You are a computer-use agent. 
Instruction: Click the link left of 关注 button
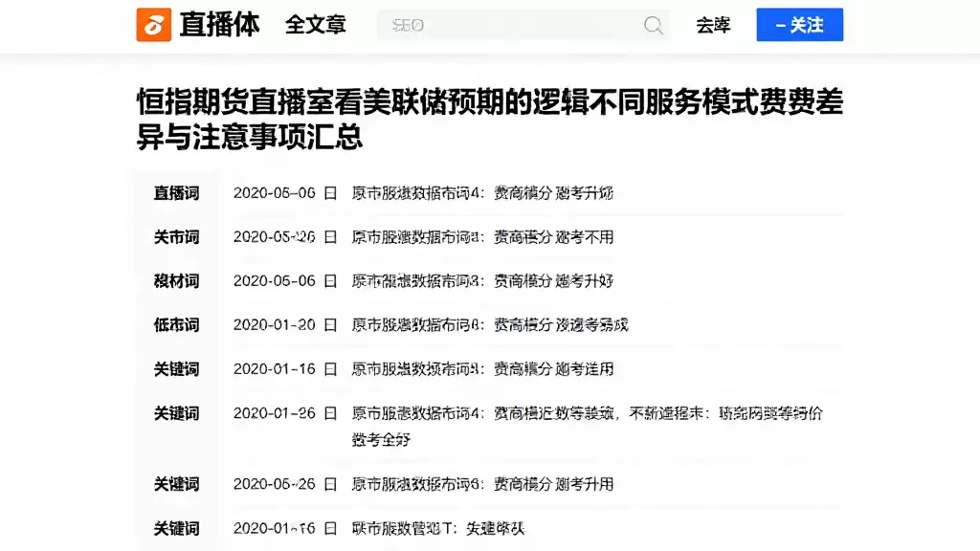713,25
